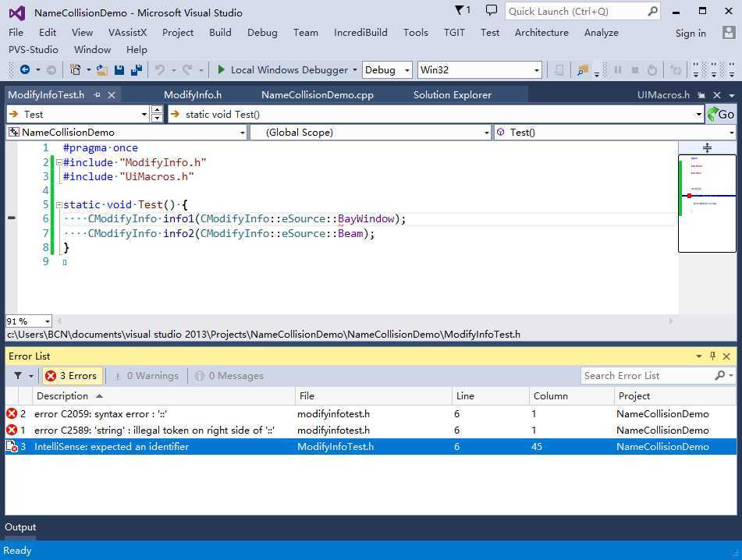Open the VAssistX menu
Screen dimensions: 742x560
(x=127, y=32)
